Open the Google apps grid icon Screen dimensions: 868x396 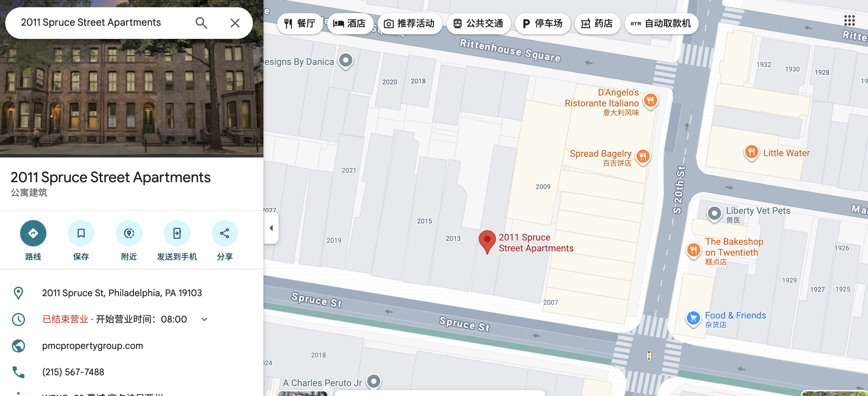click(x=849, y=20)
